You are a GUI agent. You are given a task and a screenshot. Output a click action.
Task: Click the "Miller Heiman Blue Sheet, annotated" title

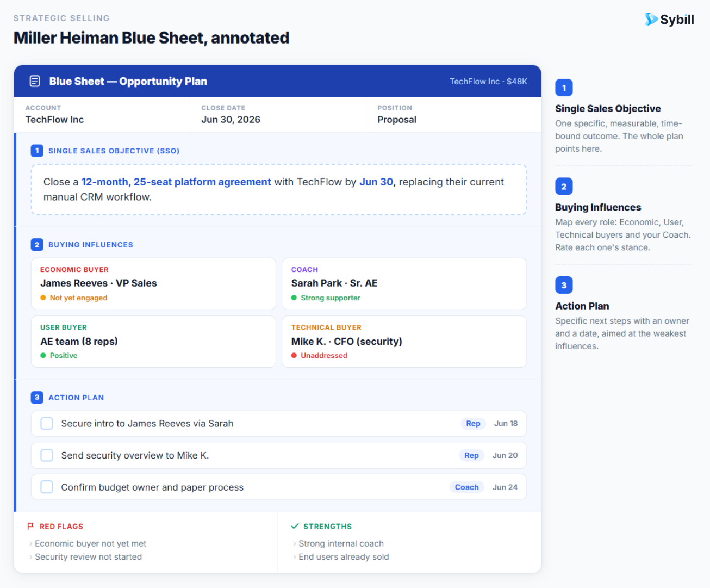point(151,38)
